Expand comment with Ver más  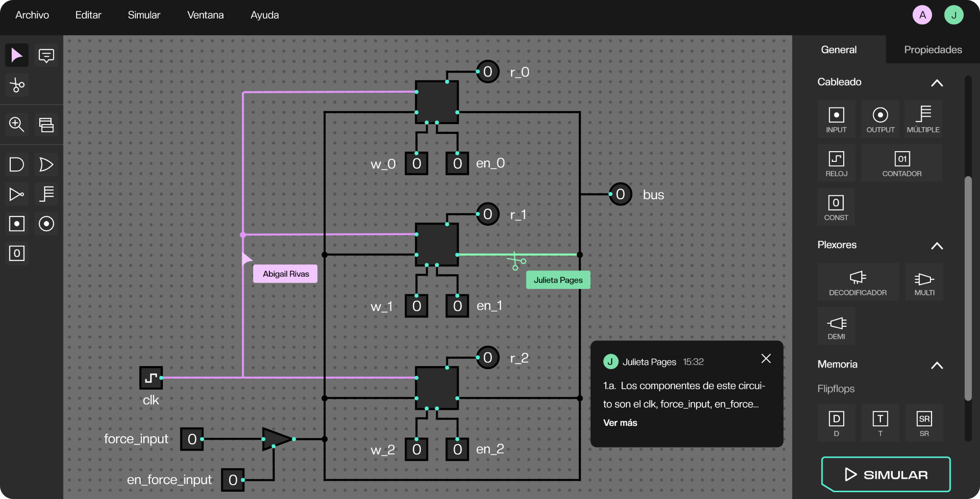[620, 423]
